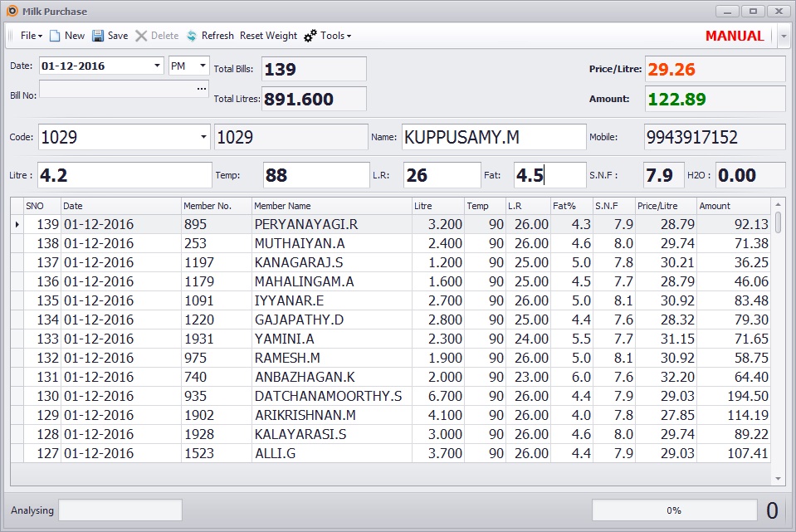Click the L.R input field
796x532 pixels.
pyautogui.click(x=442, y=175)
